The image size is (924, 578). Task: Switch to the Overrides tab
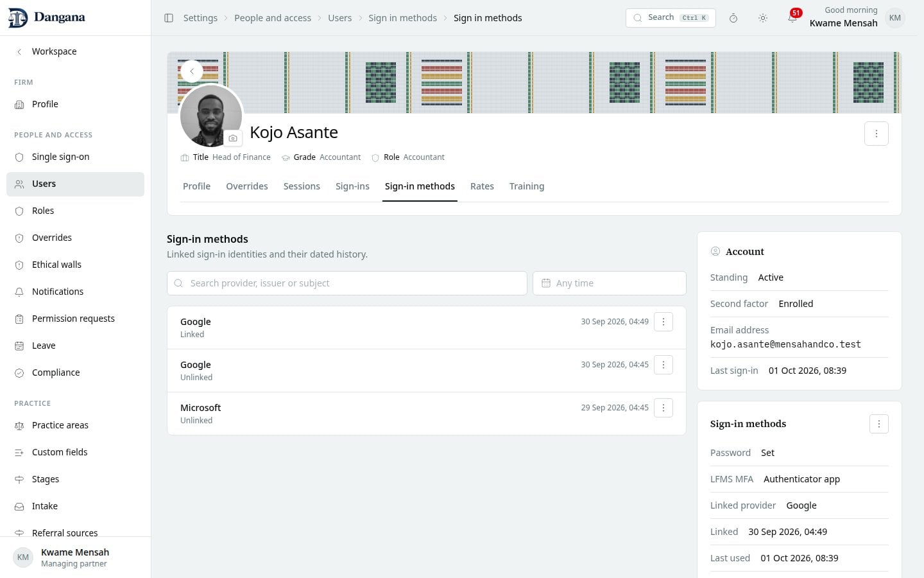(x=247, y=186)
